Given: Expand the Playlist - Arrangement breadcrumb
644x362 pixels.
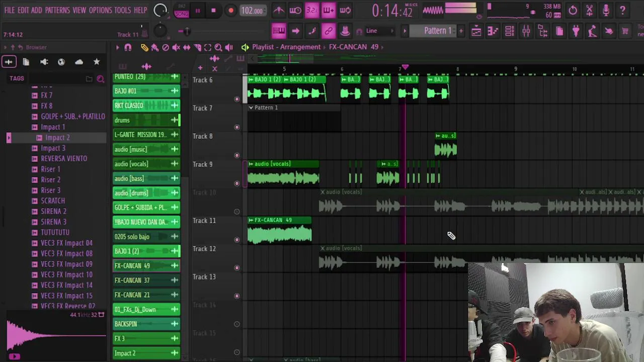Looking at the screenshot, I should click(286, 47).
